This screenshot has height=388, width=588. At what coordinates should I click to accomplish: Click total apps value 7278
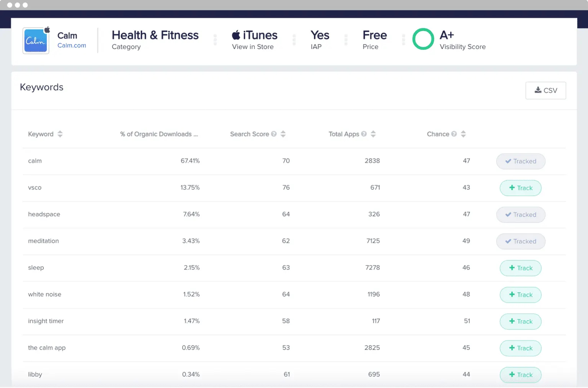click(373, 268)
